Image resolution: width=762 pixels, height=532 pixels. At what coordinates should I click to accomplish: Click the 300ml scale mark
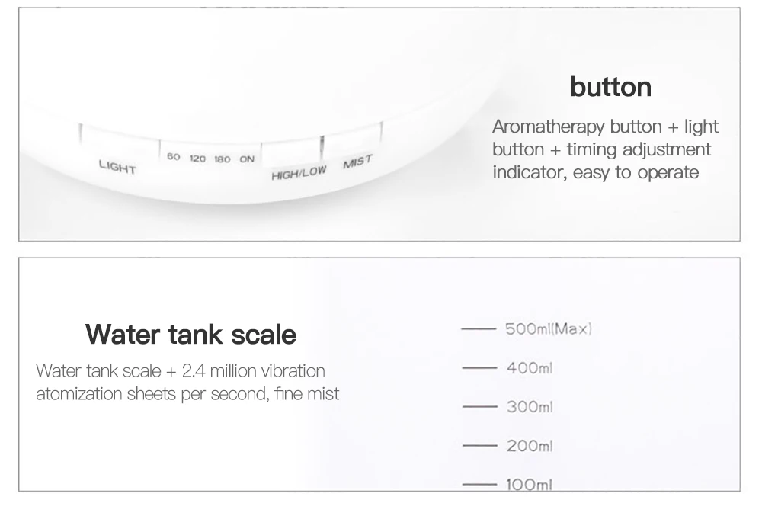click(x=530, y=407)
